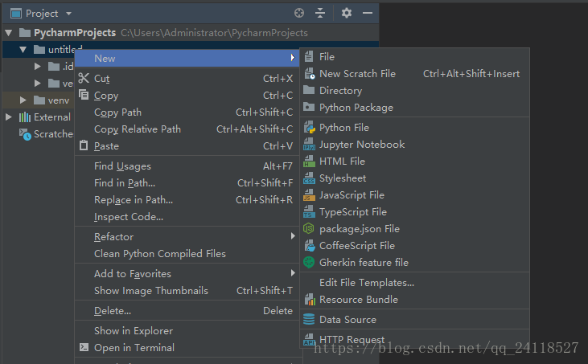This screenshot has height=364, width=588.
Task: Click the CoffeeScript File icon
Action: [310, 245]
